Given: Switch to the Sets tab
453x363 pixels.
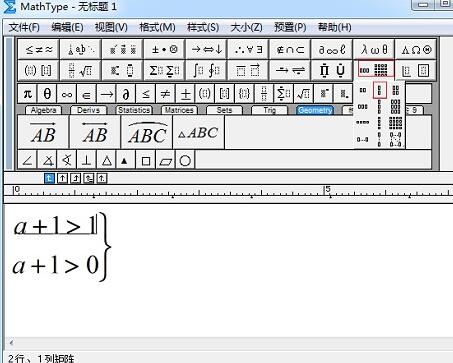Looking at the screenshot, I should (224, 110).
